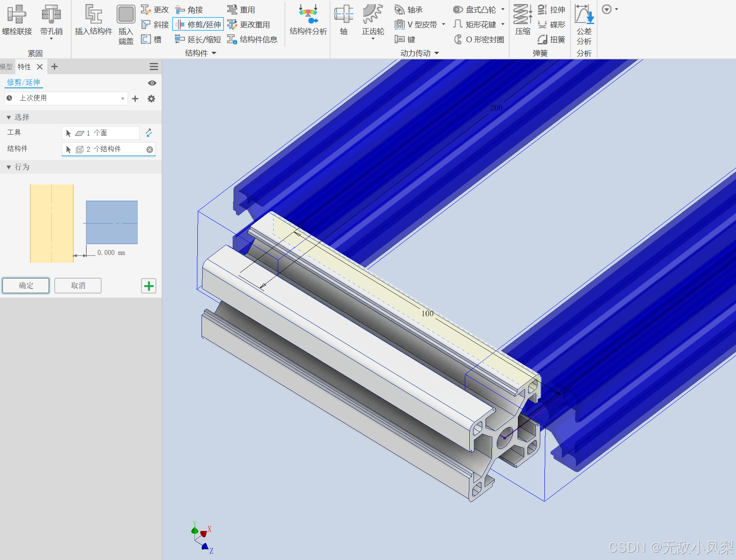The height and width of the screenshot is (560, 736).
Task: Edit the 0.000 mm offset value
Action: pos(110,252)
